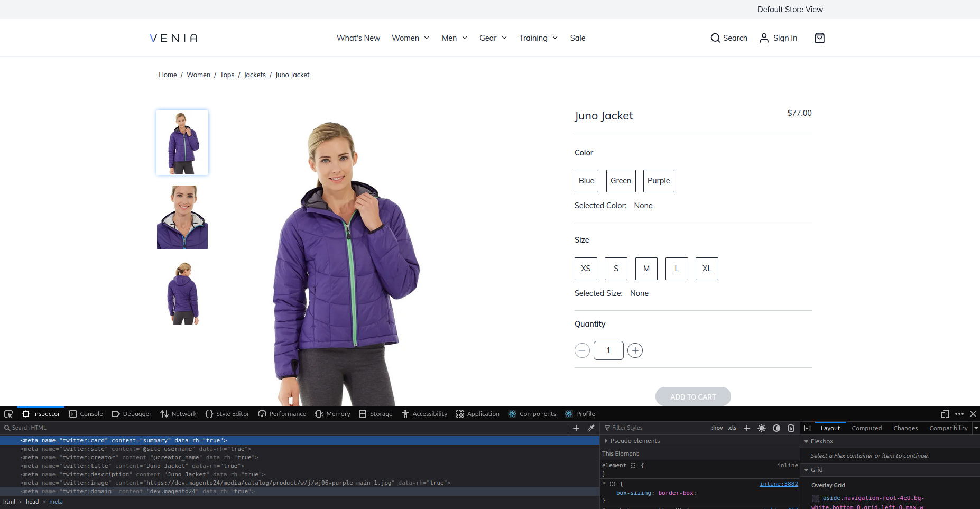The width and height of the screenshot is (980, 509).
Task: Open the Style Editor tab
Action: coord(227,414)
